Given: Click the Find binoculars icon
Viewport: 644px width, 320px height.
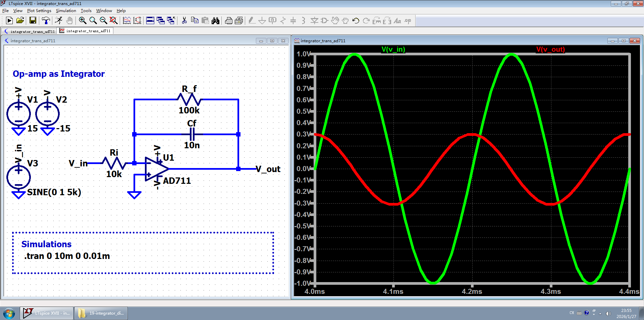Looking at the screenshot, I should [x=215, y=21].
